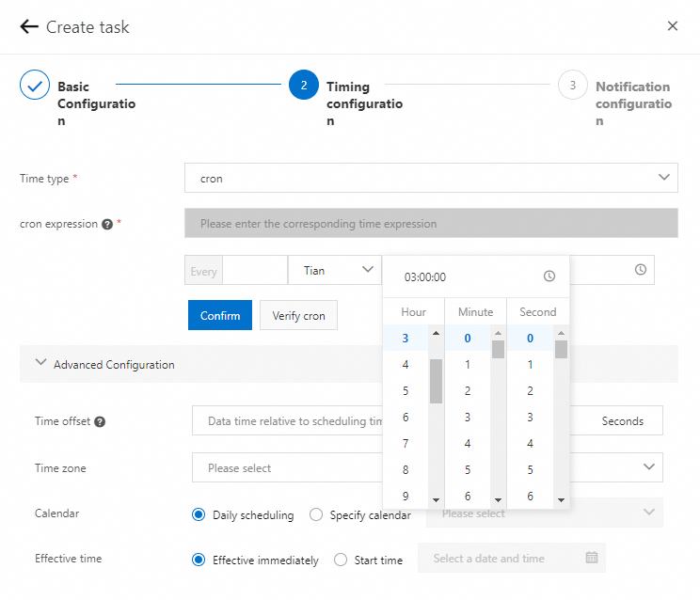Select hour 7 in the Hour column
Viewport: 700px width, 600px height.
pyautogui.click(x=406, y=444)
